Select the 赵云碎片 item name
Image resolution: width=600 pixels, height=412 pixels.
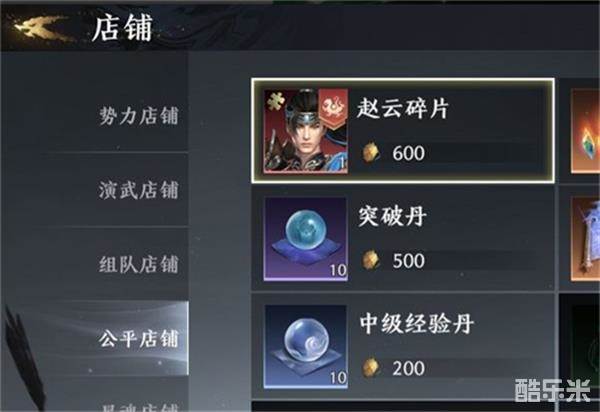click(403, 108)
